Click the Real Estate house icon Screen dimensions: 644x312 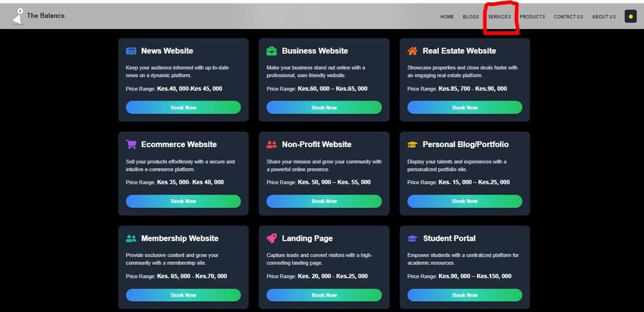tap(412, 51)
